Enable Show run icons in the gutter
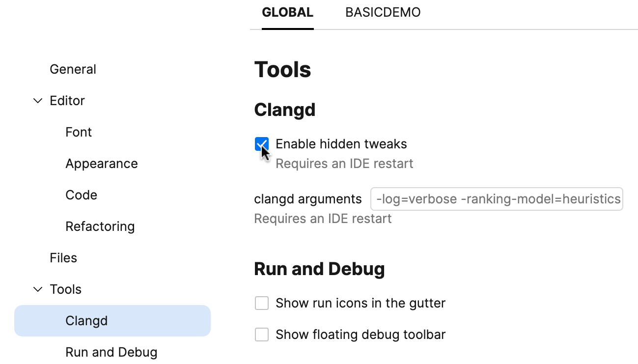The height and width of the screenshot is (364, 638). point(261,303)
